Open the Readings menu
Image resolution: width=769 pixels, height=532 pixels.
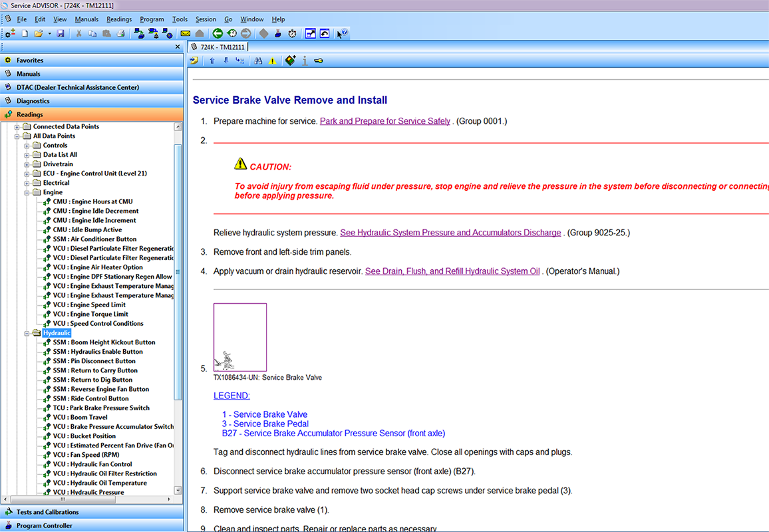tap(119, 19)
